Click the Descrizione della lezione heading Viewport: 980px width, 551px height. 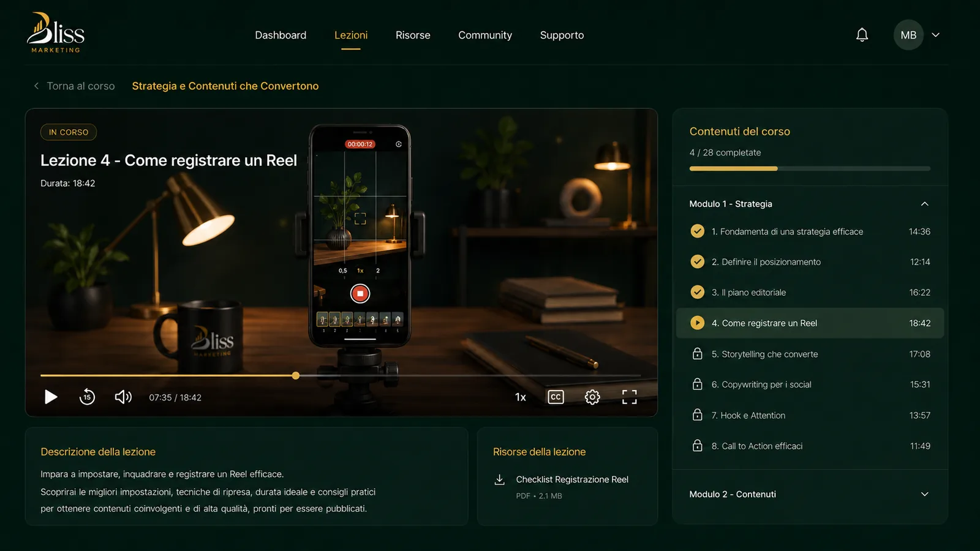[98, 452]
